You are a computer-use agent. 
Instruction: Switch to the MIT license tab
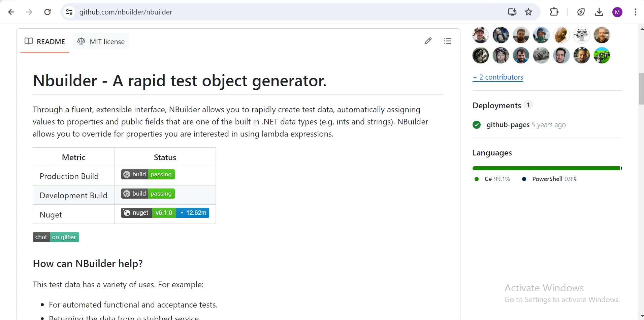[x=101, y=41]
